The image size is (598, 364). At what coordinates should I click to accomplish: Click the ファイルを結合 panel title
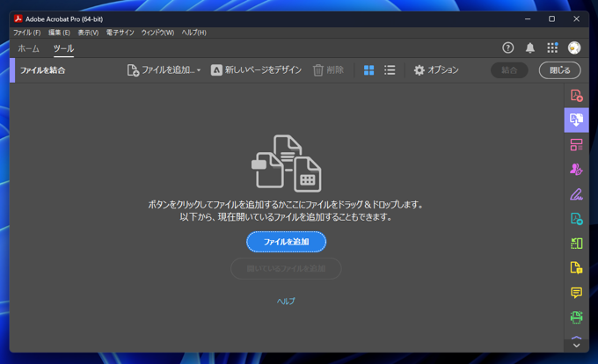43,70
